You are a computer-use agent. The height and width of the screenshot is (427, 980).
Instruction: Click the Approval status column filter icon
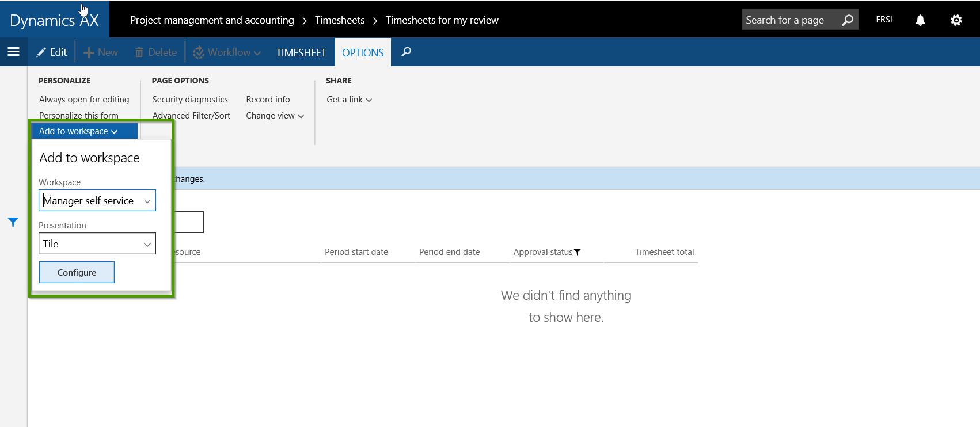578,252
